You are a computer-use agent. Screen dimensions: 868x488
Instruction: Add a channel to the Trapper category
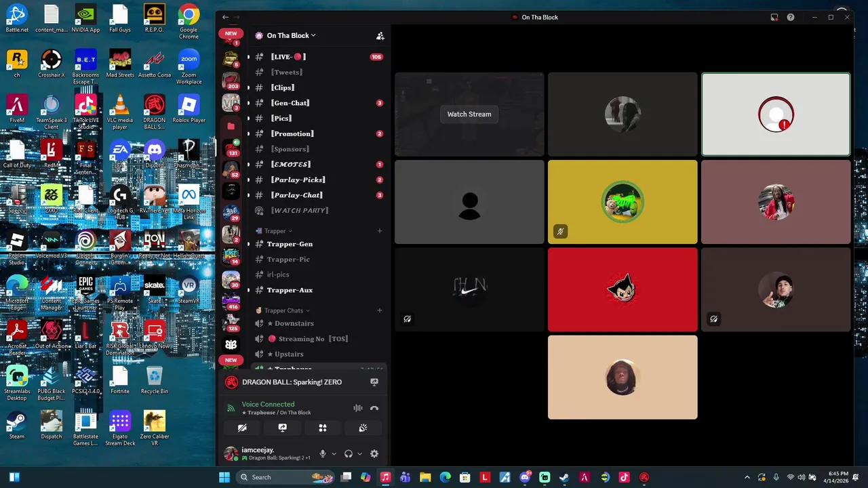pos(380,231)
